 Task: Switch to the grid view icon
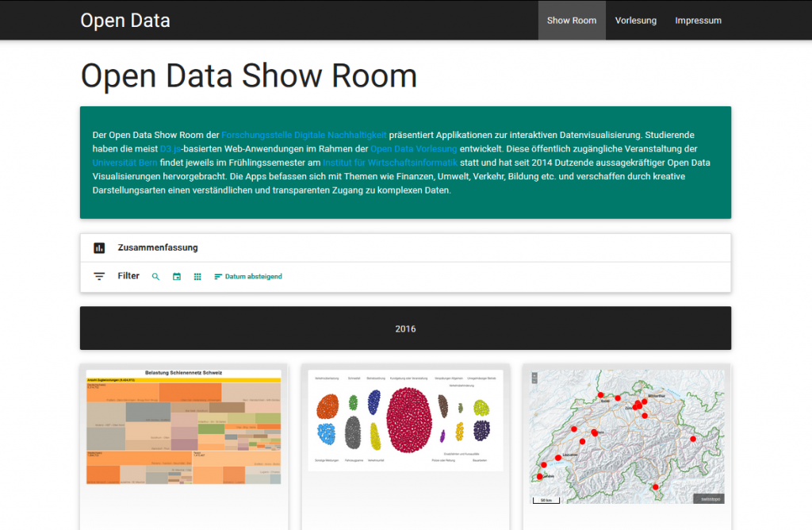coord(197,277)
